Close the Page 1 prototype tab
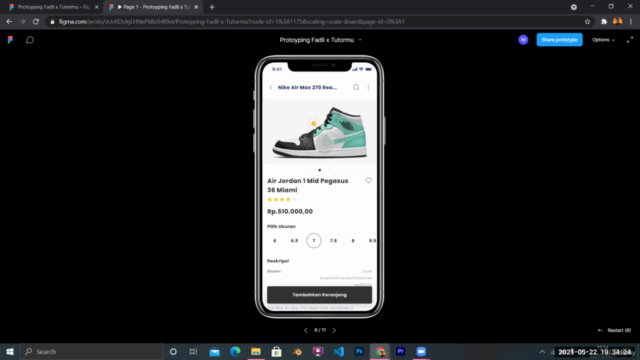The width and height of the screenshot is (640, 360). 196,7
